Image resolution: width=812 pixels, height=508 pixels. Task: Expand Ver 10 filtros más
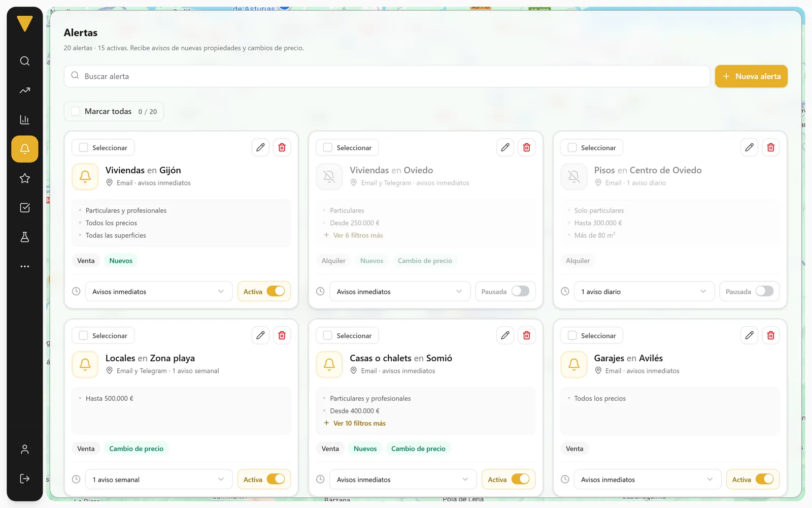(355, 423)
